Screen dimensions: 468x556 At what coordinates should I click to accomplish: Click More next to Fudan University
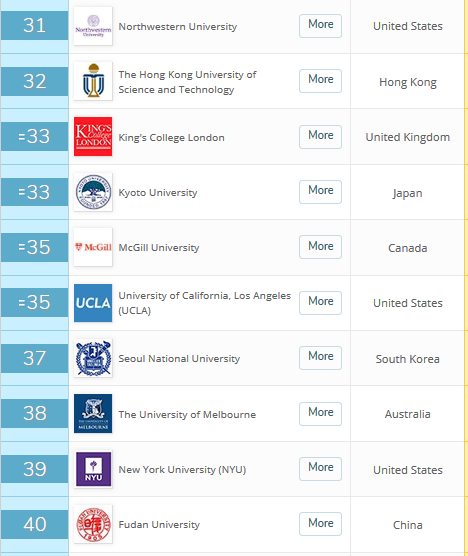(321, 524)
